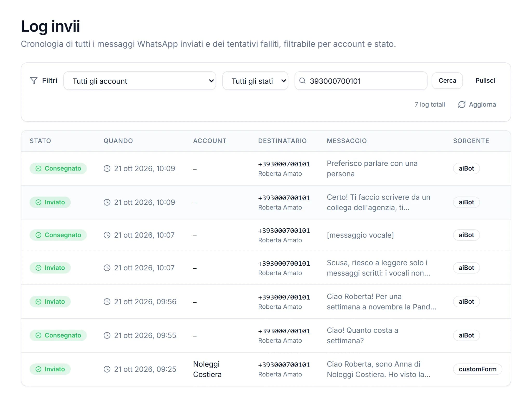Click 'Roberta Amato' in '[messaggio vocale]' row

point(280,240)
